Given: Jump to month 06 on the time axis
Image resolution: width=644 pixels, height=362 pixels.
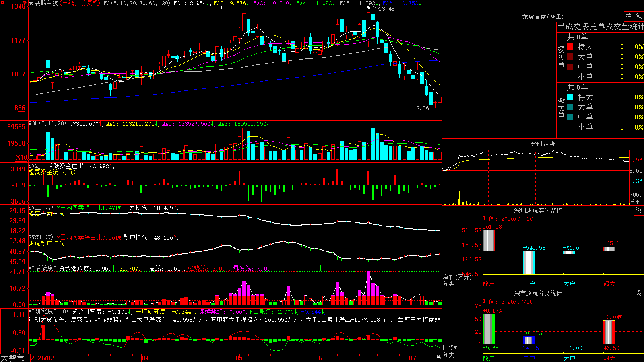Looking at the screenshot, I should (319, 358).
